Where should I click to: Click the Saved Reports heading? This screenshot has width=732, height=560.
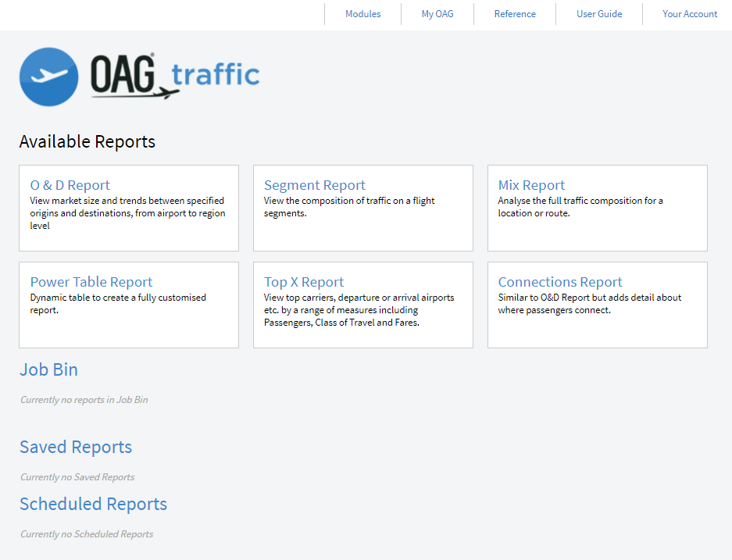(x=76, y=447)
